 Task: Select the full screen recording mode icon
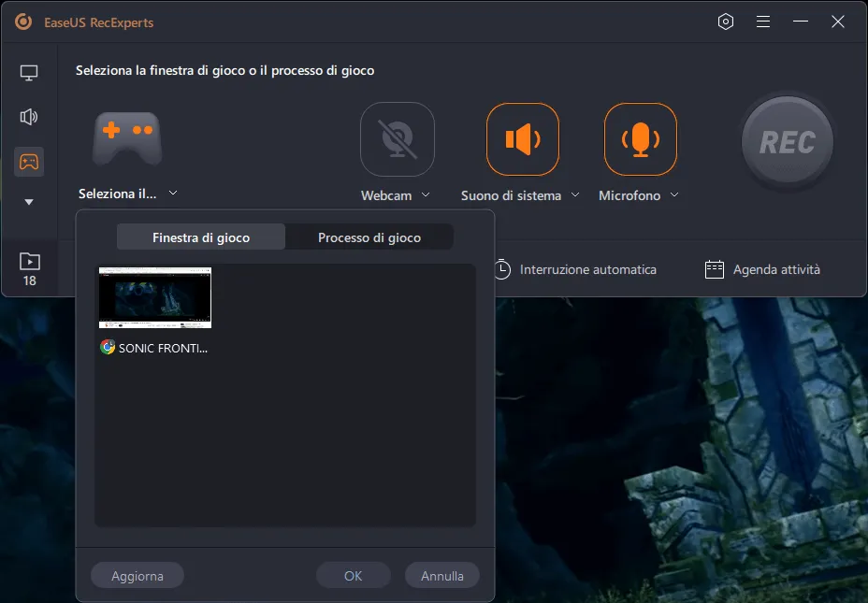tap(29, 73)
